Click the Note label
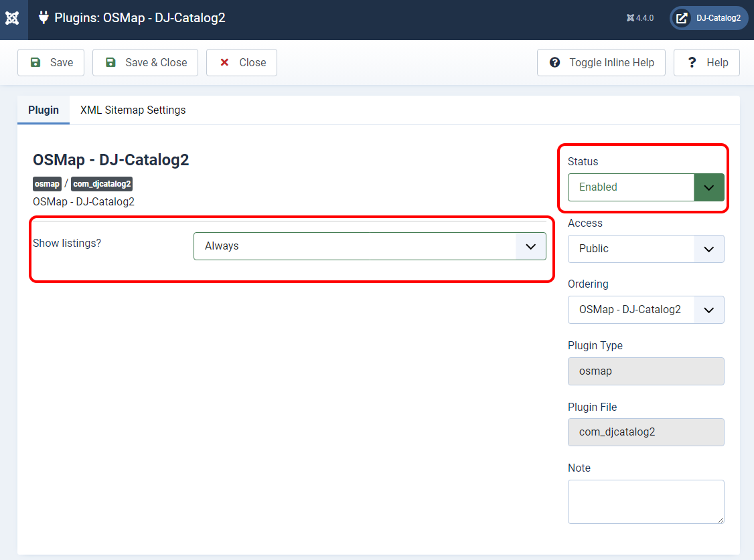Image resolution: width=754 pixels, height=560 pixels. pos(579,468)
